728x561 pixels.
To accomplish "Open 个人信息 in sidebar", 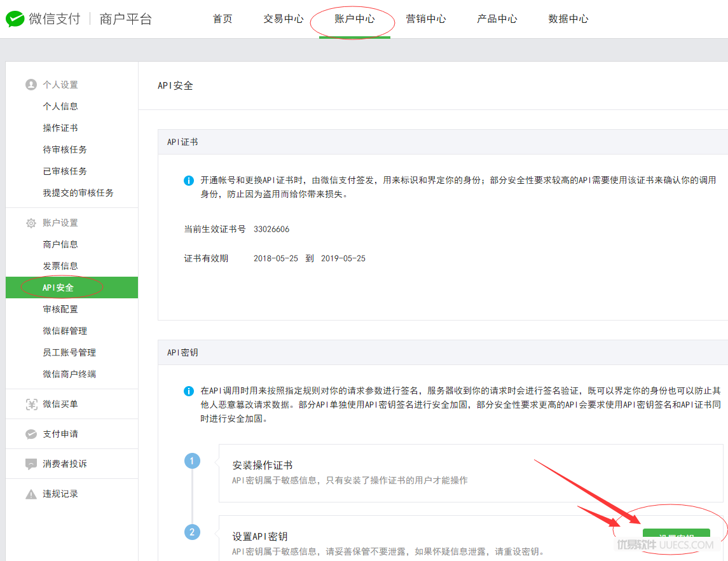I will point(60,106).
